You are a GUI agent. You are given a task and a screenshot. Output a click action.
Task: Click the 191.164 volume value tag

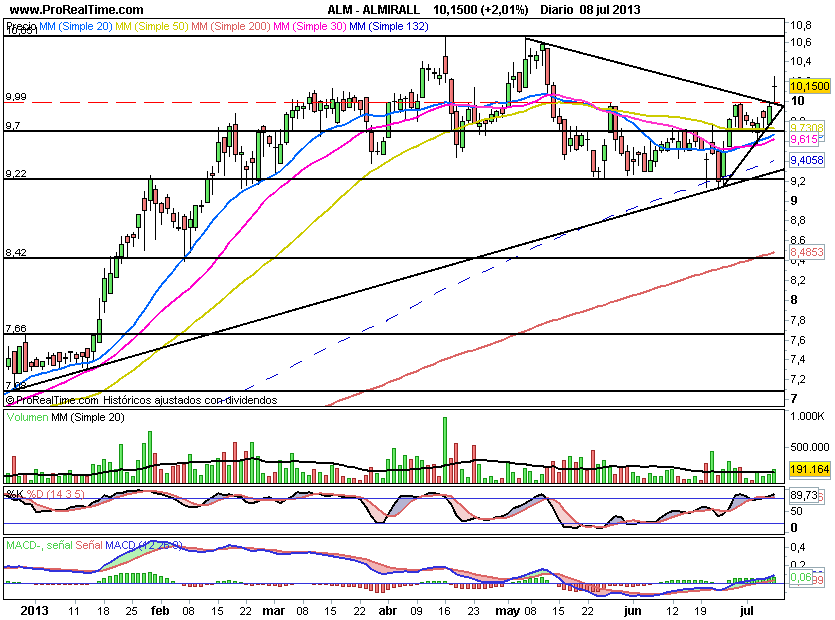(809, 469)
